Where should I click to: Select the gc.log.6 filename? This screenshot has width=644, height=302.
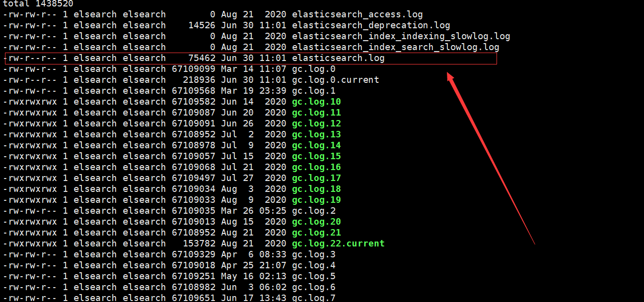[x=314, y=287]
